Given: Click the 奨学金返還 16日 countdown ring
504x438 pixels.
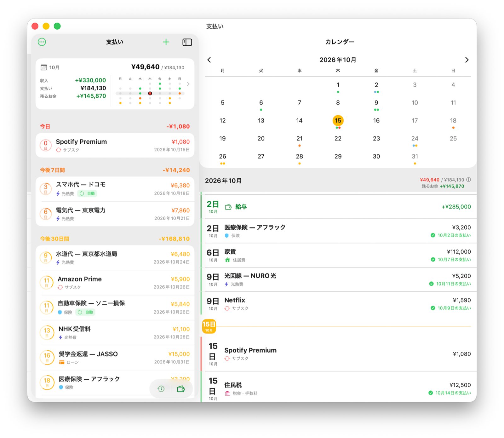Looking at the screenshot, I should tap(47, 357).
